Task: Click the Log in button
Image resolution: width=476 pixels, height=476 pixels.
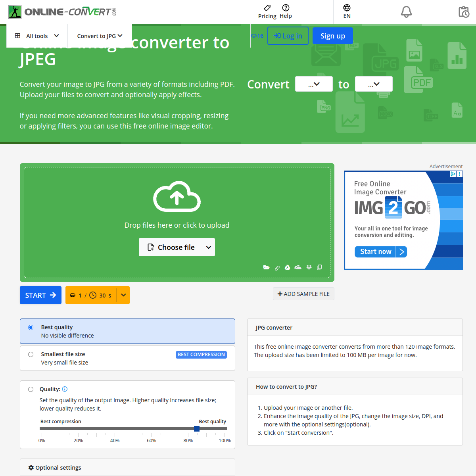Action: tap(288, 36)
